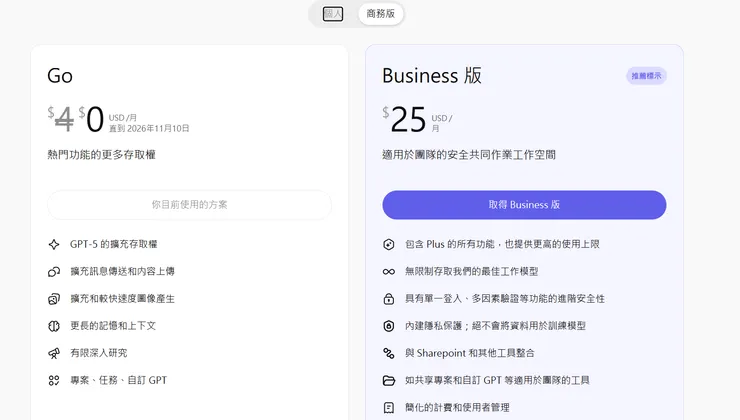Click the Go plan title
This screenshot has height=420, width=740.
click(60, 76)
